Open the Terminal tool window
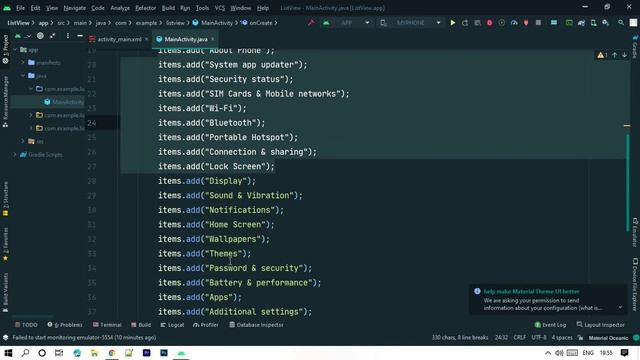 point(107,325)
